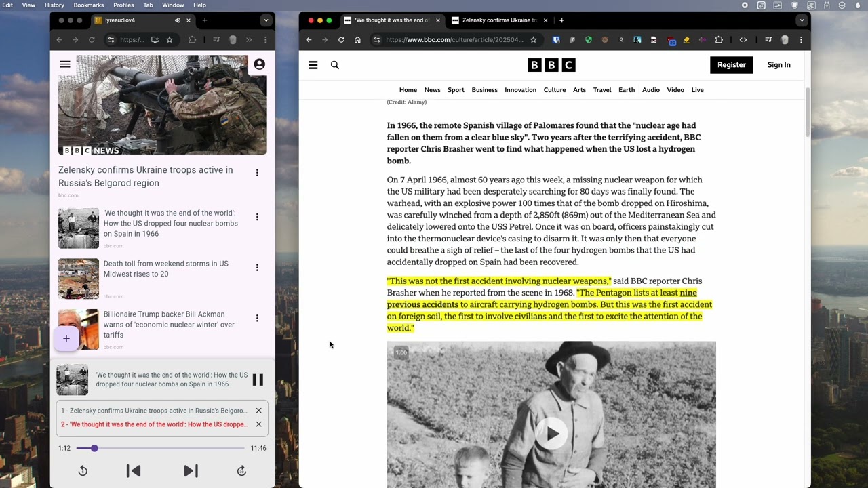Mute the lyreaudiov4 tab via speaker icon
This screenshot has height=488, width=868.
coord(178,20)
